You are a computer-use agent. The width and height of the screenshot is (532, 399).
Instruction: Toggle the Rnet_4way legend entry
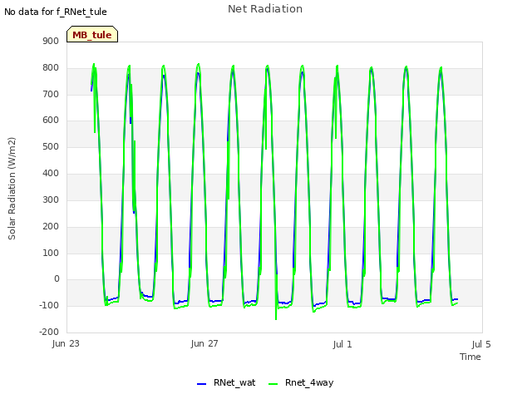301,382
